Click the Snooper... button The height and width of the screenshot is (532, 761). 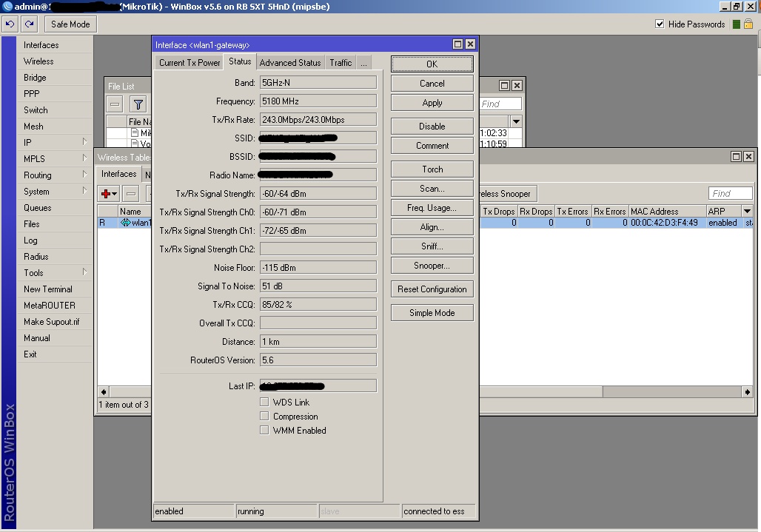432,266
